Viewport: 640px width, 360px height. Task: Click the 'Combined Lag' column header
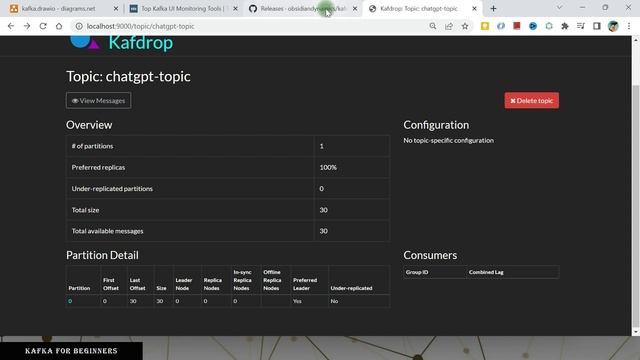coord(486,272)
